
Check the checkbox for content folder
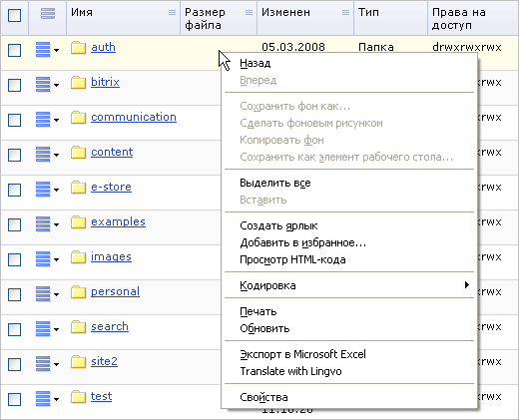(15, 155)
